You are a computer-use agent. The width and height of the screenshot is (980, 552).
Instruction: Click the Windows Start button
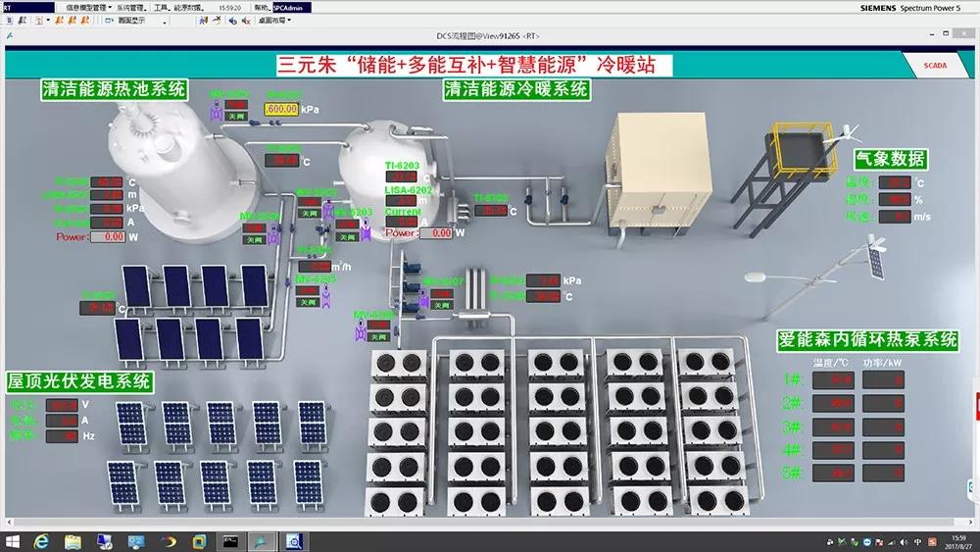coord(12,540)
